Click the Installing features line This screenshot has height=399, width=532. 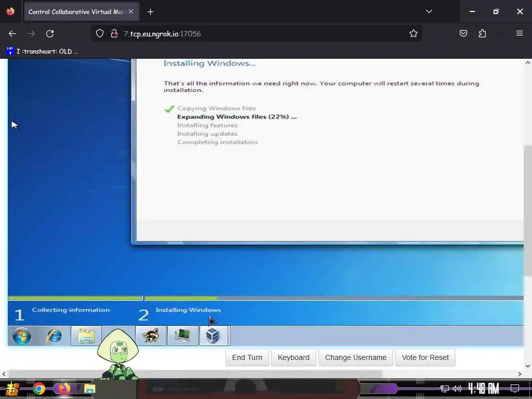207,125
